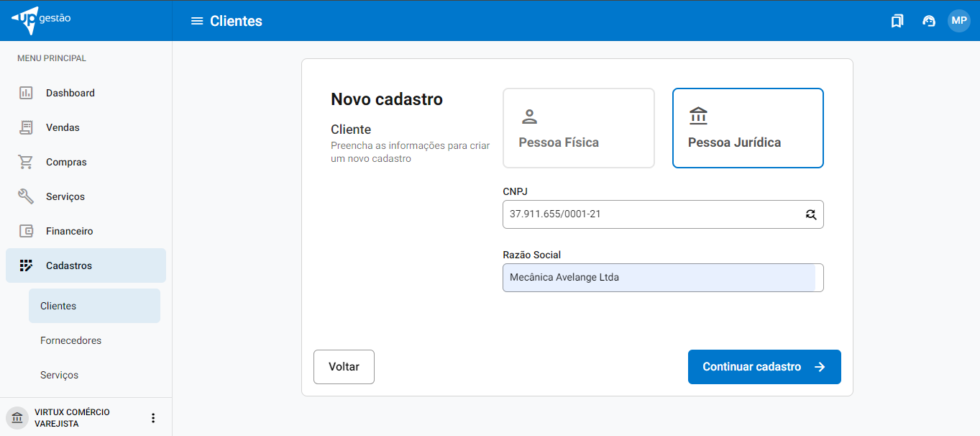Select the Pessoa Física option card
Viewport: 980px width, 436px height.
(x=578, y=128)
